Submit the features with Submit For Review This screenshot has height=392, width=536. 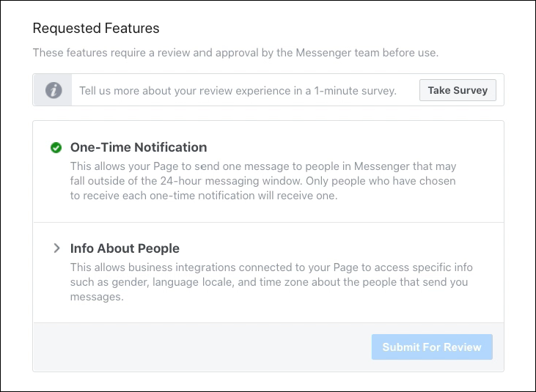[432, 347]
